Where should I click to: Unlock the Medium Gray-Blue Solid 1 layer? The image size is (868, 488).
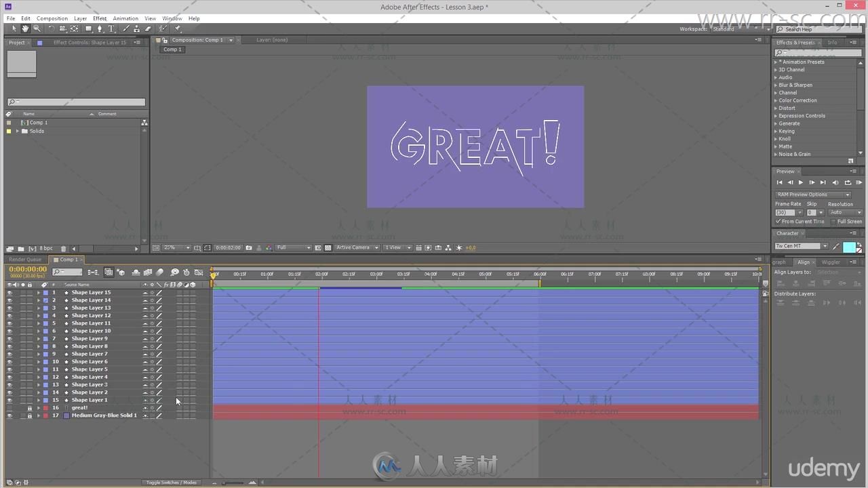[x=29, y=415]
